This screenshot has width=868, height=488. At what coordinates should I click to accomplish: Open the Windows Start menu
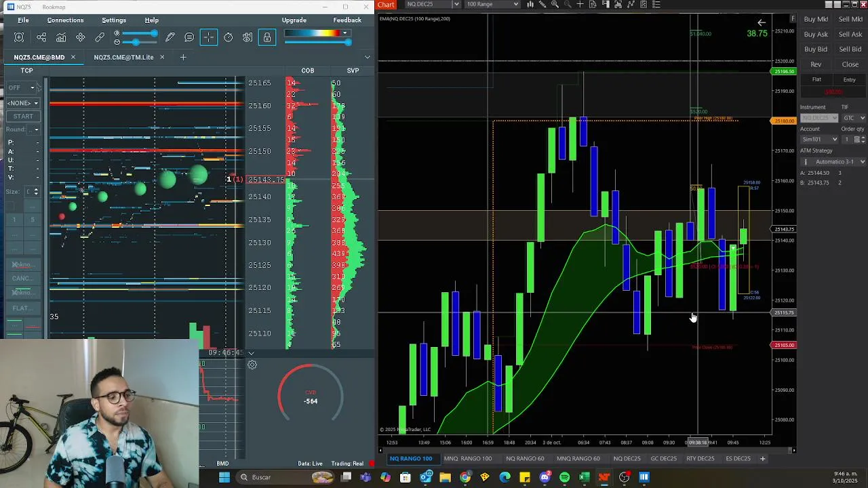224,477
